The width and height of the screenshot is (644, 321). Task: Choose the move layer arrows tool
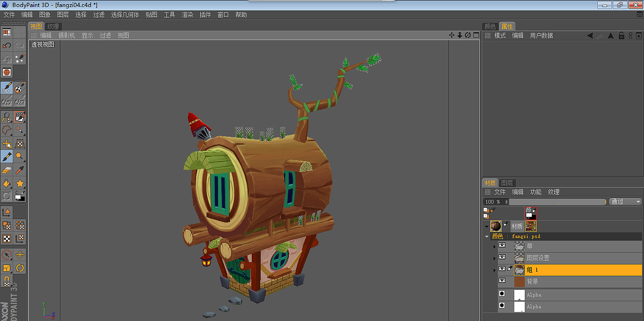click(7, 143)
